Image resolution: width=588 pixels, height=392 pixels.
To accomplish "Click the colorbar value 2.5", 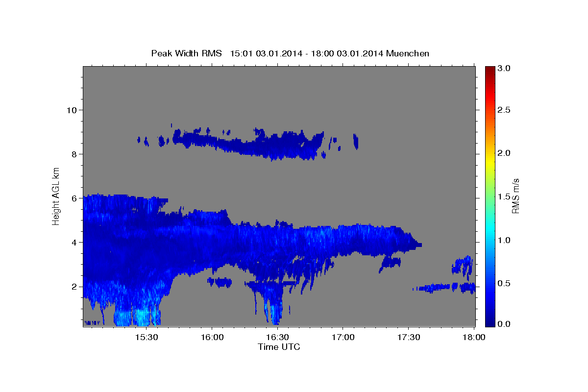I will [x=504, y=110].
